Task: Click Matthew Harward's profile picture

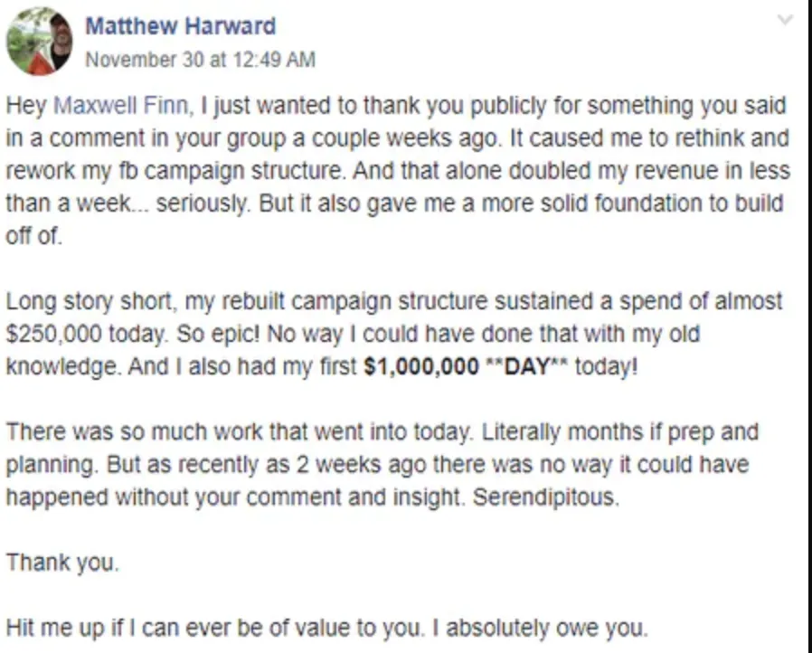Action: [x=38, y=41]
